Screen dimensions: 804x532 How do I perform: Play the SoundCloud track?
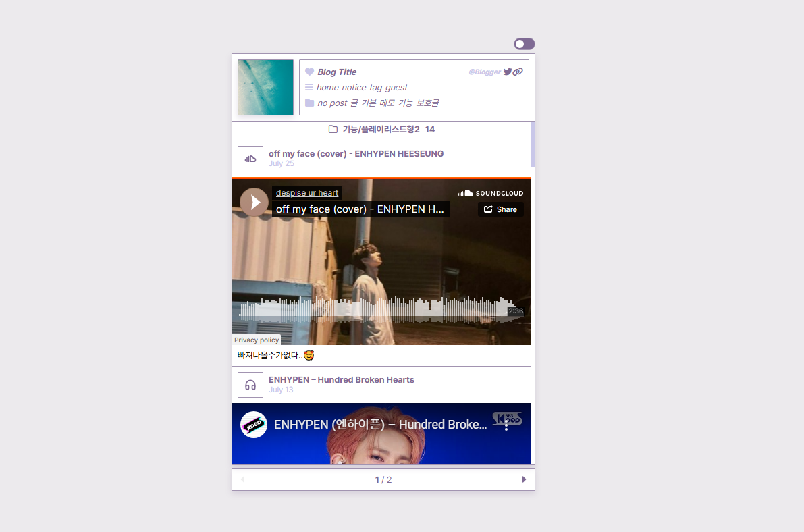(254, 202)
